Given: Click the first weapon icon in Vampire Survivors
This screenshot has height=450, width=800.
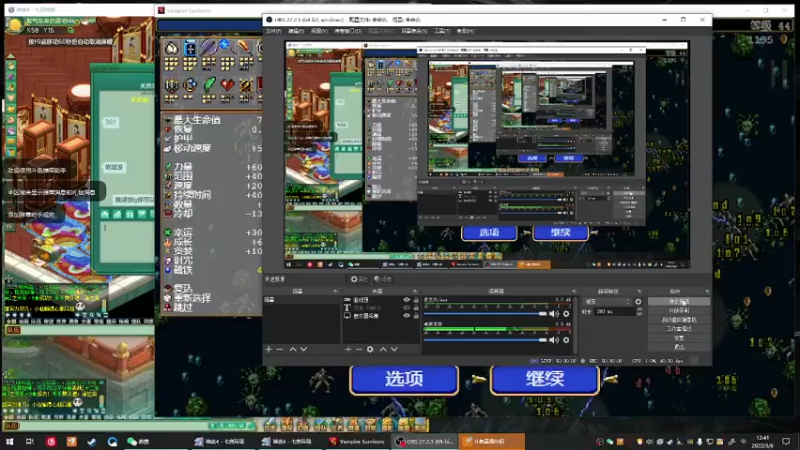Looking at the screenshot, I should 171,48.
